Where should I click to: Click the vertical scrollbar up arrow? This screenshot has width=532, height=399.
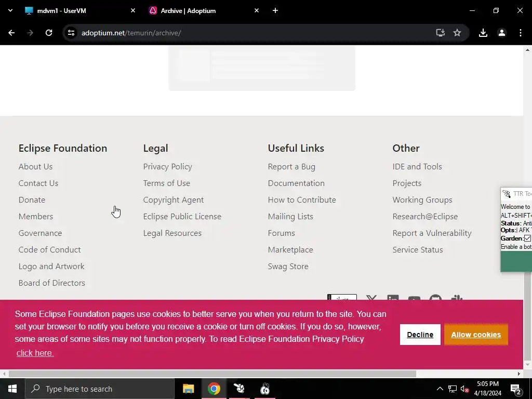[x=527, y=50]
